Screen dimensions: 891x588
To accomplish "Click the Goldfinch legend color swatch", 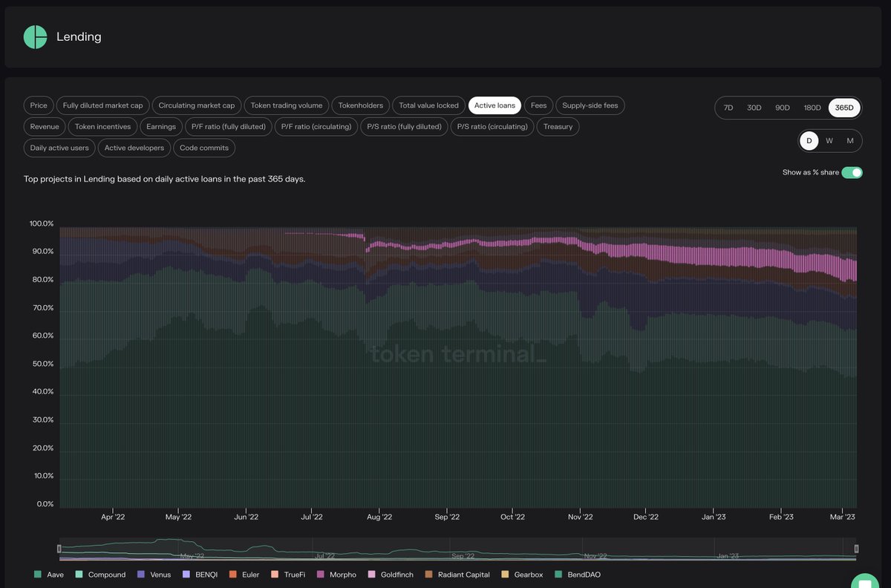I will [373, 574].
